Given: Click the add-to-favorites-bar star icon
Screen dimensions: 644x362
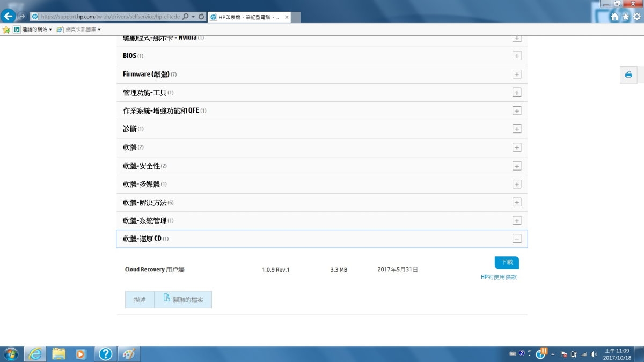Looking at the screenshot, I should (x=6, y=29).
